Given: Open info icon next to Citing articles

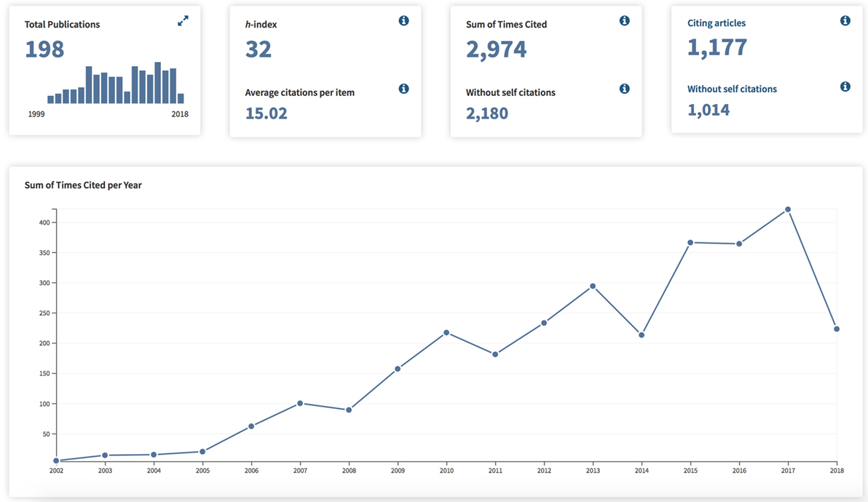Looking at the screenshot, I should click(845, 21).
